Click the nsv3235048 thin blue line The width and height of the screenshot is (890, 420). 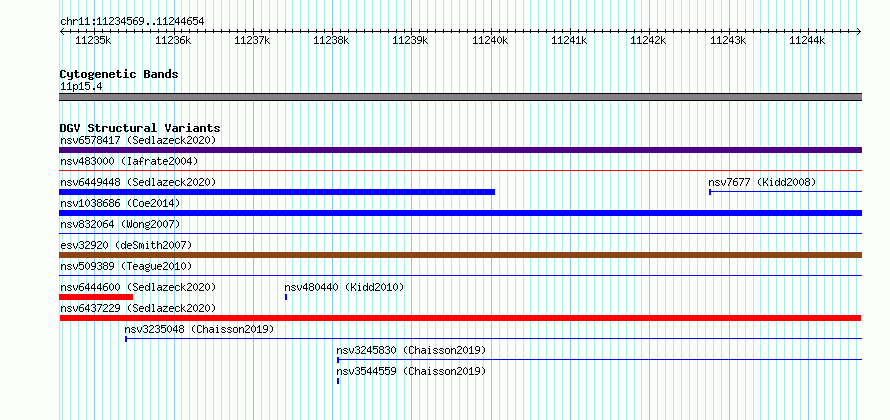coord(493,339)
